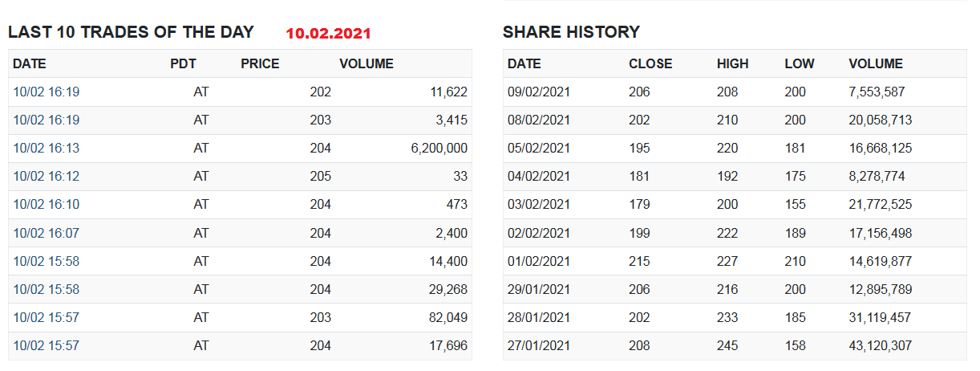Open the 01/02/2021 share history entry
This screenshot has height=371, width=980.
pyautogui.click(x=539, y=261)
